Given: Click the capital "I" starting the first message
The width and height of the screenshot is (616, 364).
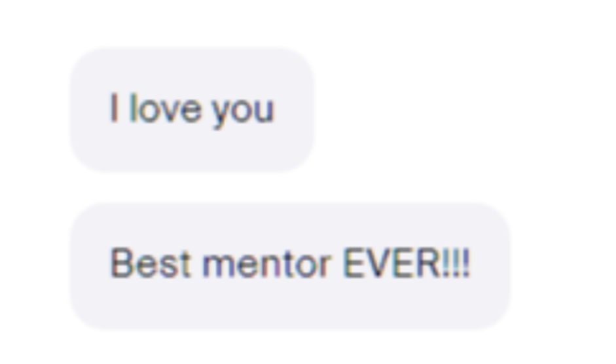Looking at the screenshot, I should (114, 108).
